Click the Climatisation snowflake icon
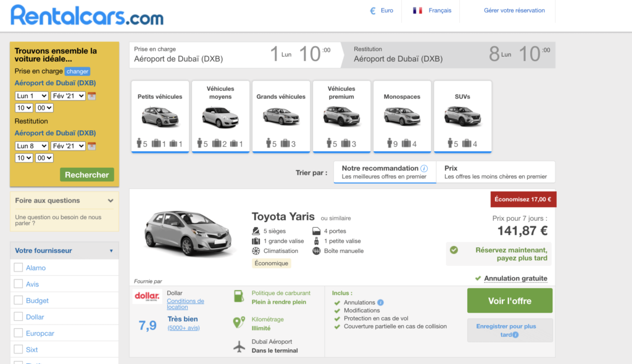The width and height of the screenshot is (632, 364). coord(256,250)
